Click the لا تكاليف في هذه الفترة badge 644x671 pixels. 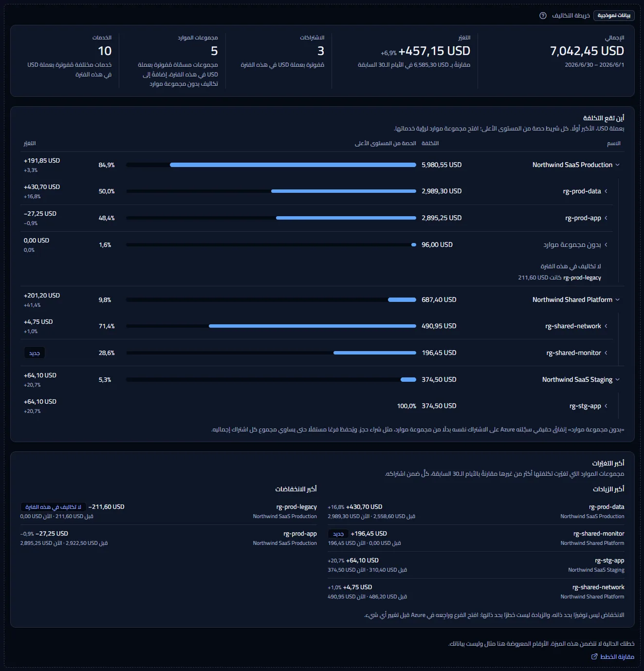click(53, 507)
